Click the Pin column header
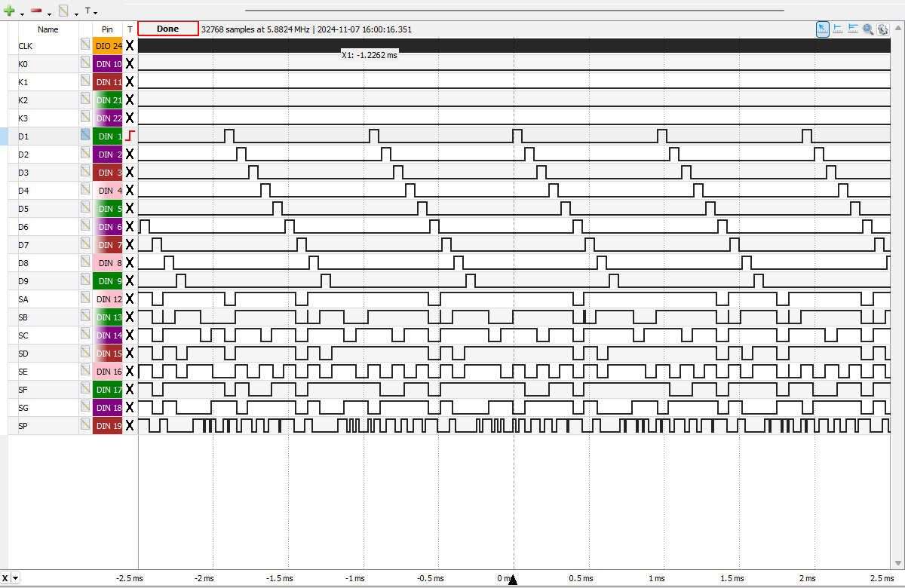This screenshot has height=588, width=905. [107, 29]
